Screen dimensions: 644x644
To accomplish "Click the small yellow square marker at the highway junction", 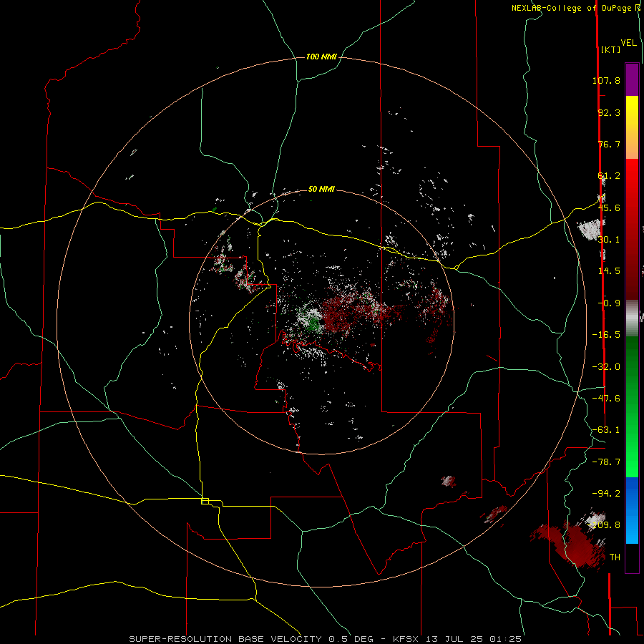I will click(205, 501).
